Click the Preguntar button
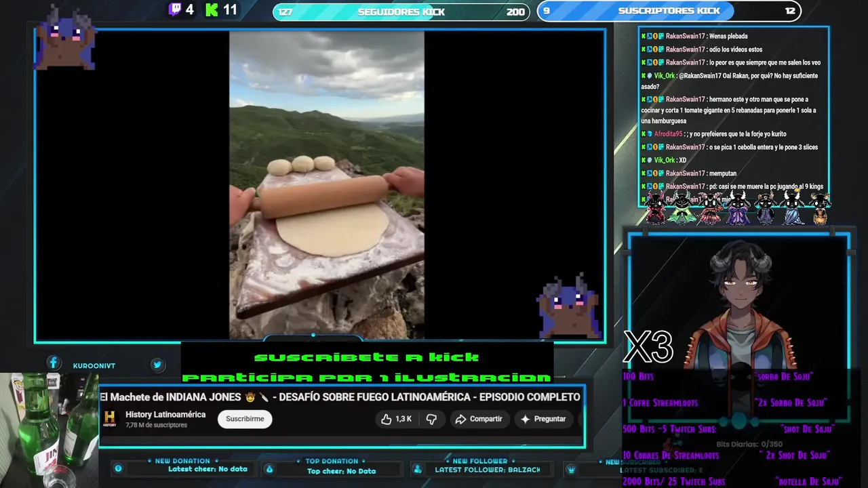 543,419
